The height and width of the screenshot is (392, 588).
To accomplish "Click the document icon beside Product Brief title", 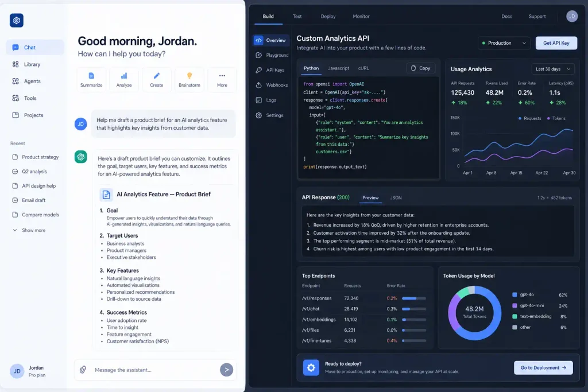I will 106,195.
